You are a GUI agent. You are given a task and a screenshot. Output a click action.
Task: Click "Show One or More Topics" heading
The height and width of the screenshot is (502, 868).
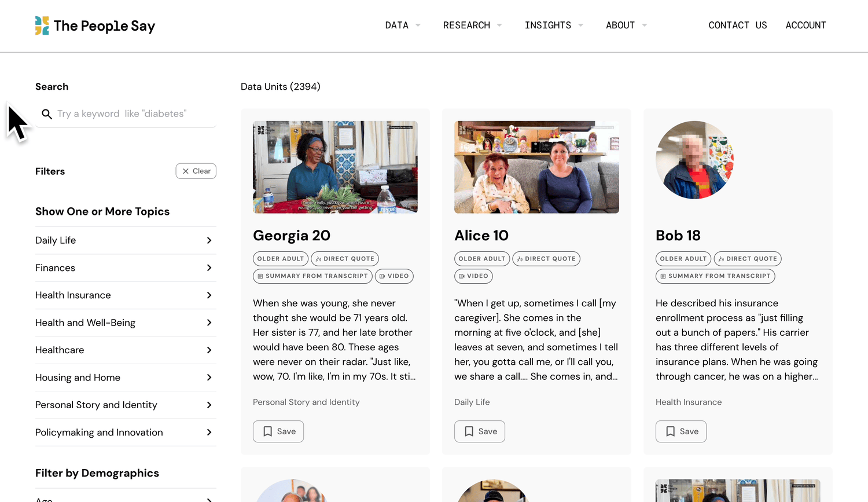coord(102,211)
